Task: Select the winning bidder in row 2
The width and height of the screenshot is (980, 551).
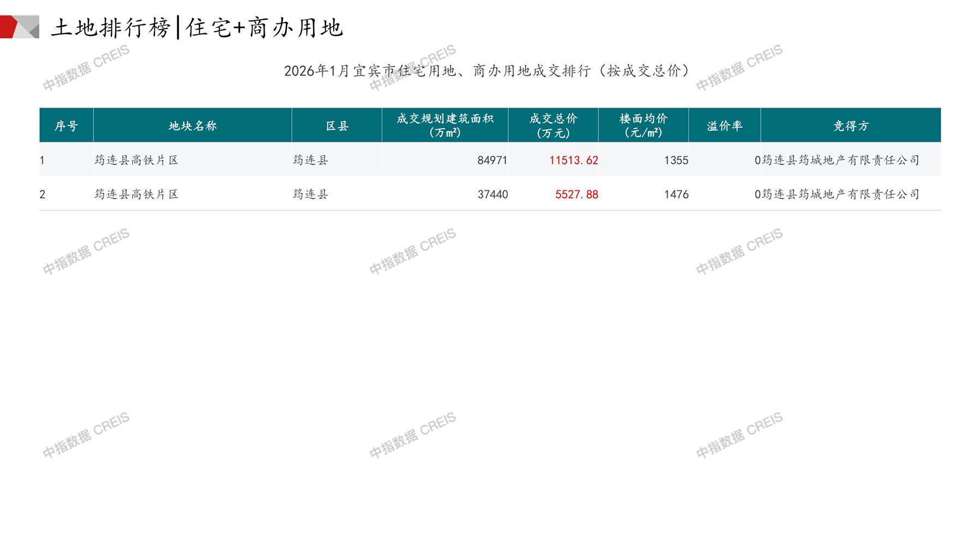Action: point(840,194)
